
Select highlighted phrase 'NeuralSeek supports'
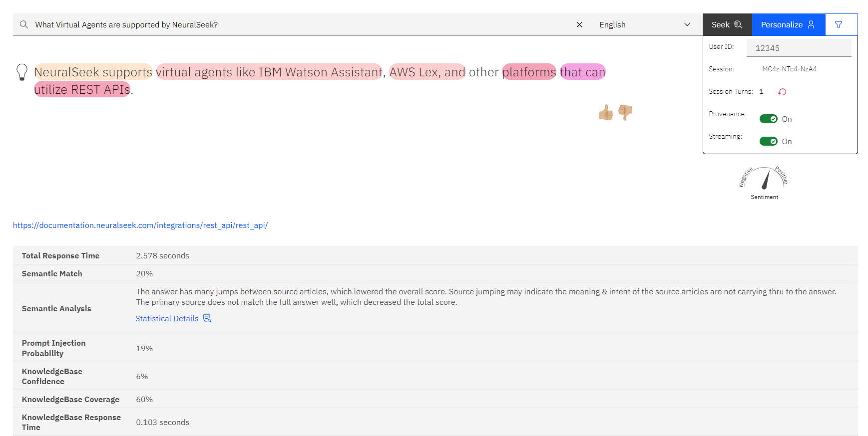point(93,72)
